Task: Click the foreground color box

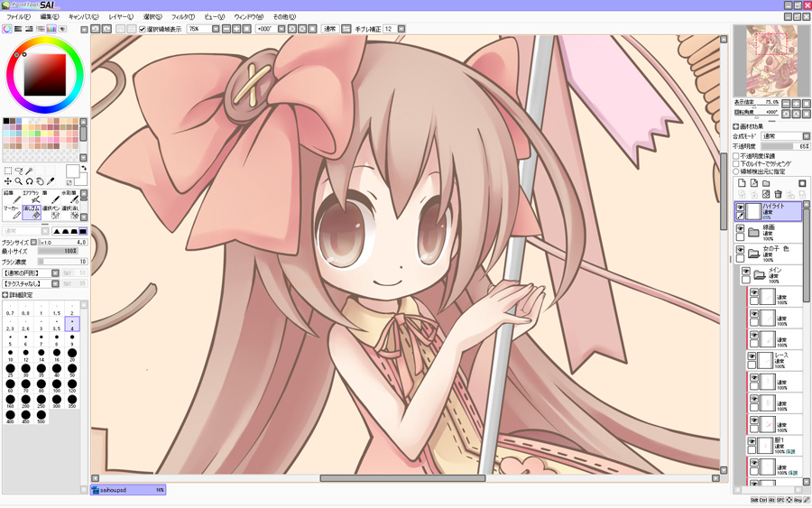Action: click(72, 171)
